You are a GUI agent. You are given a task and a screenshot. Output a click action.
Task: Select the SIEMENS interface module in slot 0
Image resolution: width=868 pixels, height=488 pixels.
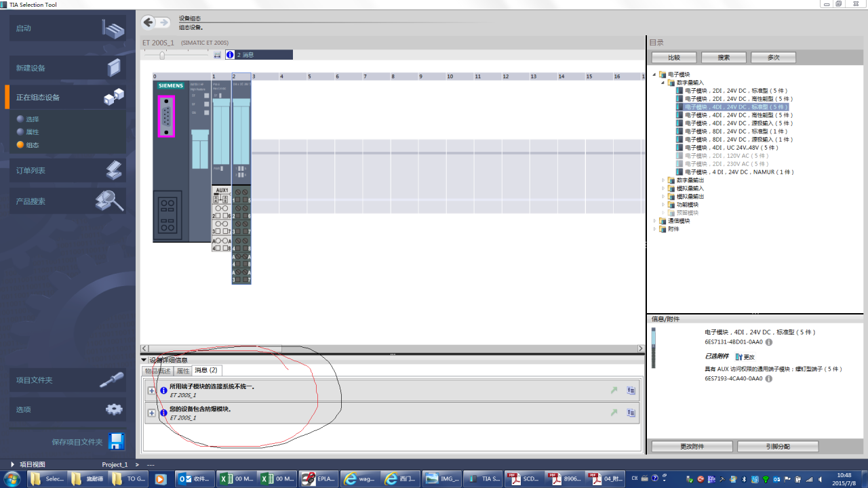click(x=182, y=161)
